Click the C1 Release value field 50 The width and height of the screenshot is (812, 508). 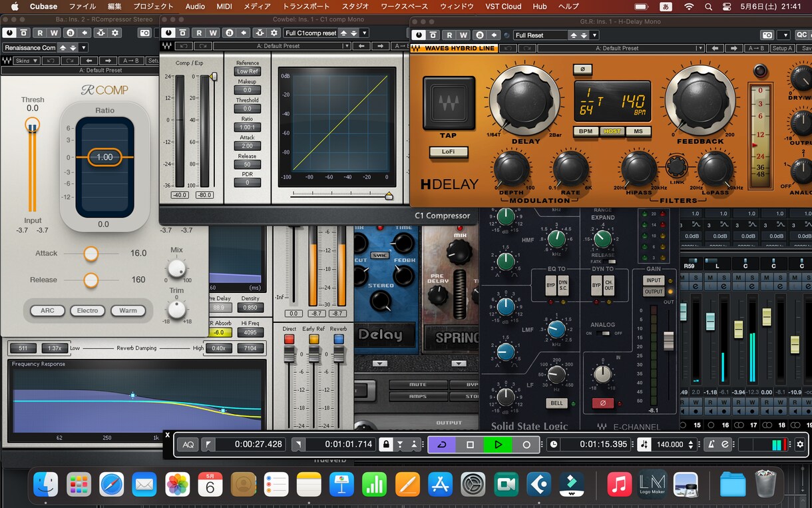(248, 164)
